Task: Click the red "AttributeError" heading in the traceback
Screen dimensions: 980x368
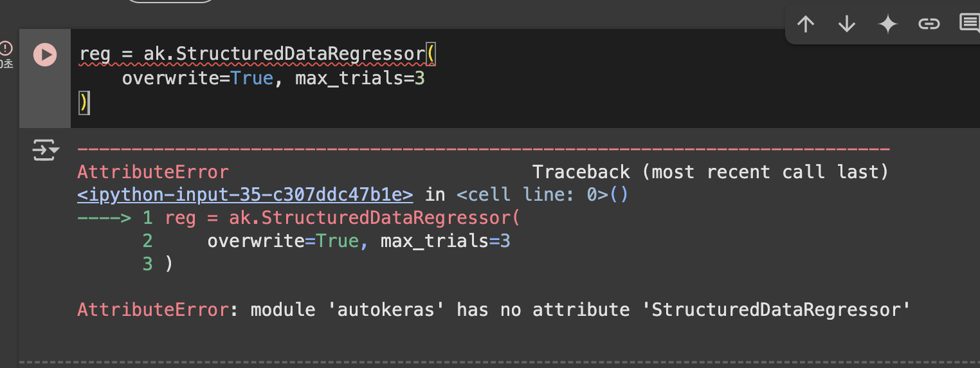Action: [x=153, y=172]
